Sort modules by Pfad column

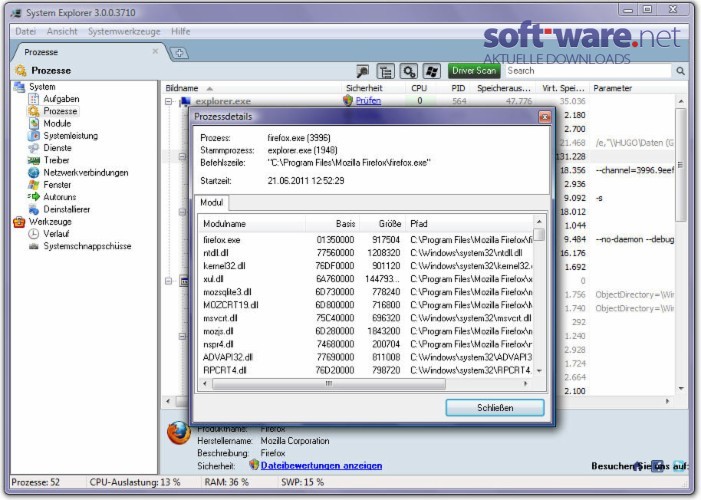tap(469, 224)
